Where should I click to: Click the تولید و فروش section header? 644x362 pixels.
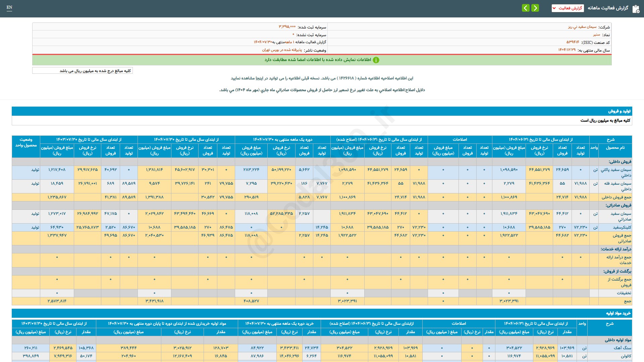point(619,111)
